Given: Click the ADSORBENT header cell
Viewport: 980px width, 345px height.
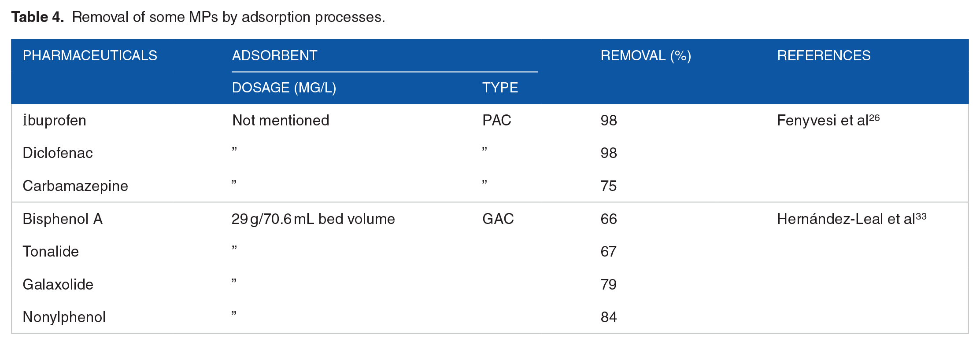Looking at the screenshot, I should click(275, 55).
